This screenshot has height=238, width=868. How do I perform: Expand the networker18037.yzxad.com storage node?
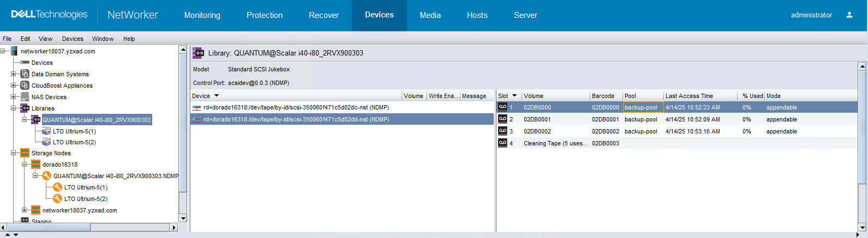pyautogui.click(x=25, y=210)
